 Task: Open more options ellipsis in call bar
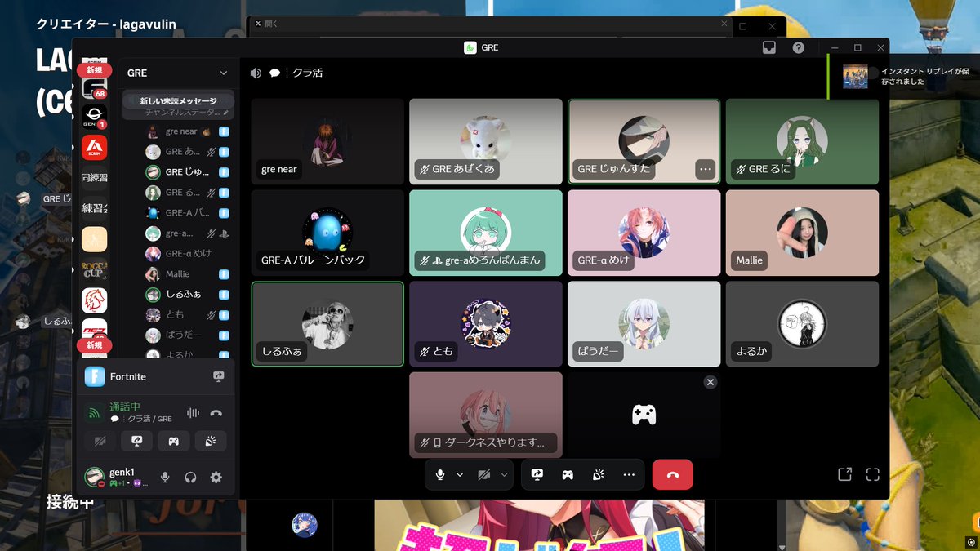coord(628,474)
